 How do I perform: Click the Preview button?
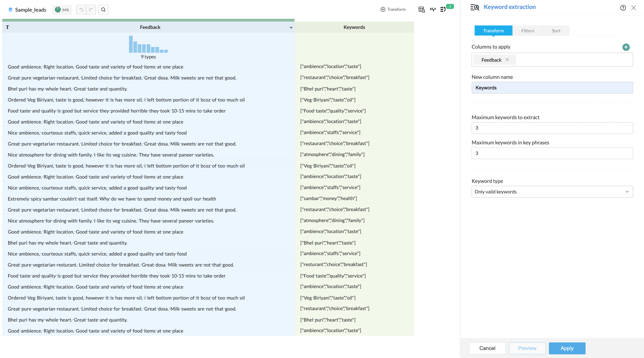527,348
